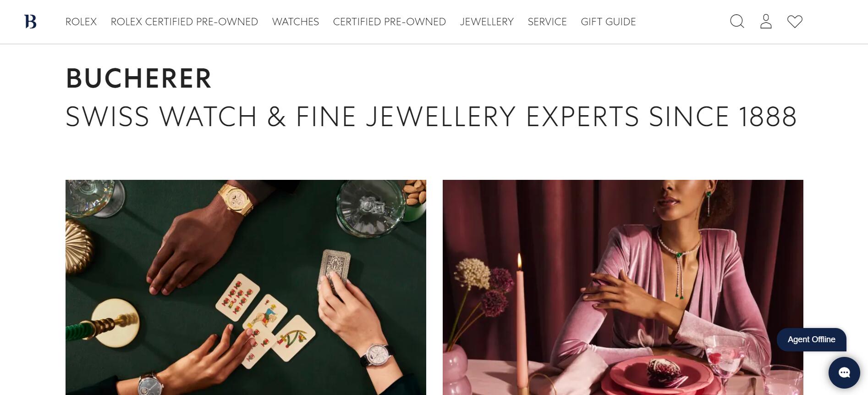The image size is (868, 395).
Task: Open the search magnifier icon
Action: [737, 22]
